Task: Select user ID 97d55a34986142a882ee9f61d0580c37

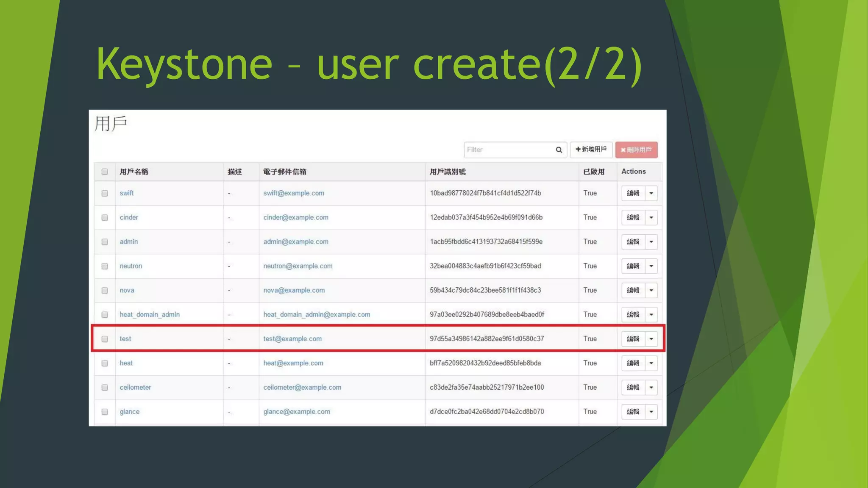Action: click(x=487, y=339)
